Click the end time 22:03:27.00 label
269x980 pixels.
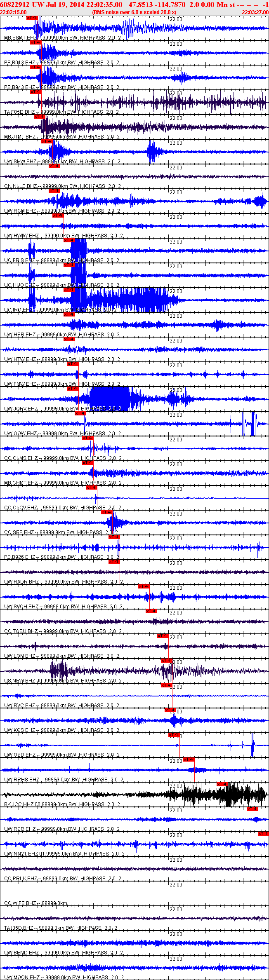point(255,12)
